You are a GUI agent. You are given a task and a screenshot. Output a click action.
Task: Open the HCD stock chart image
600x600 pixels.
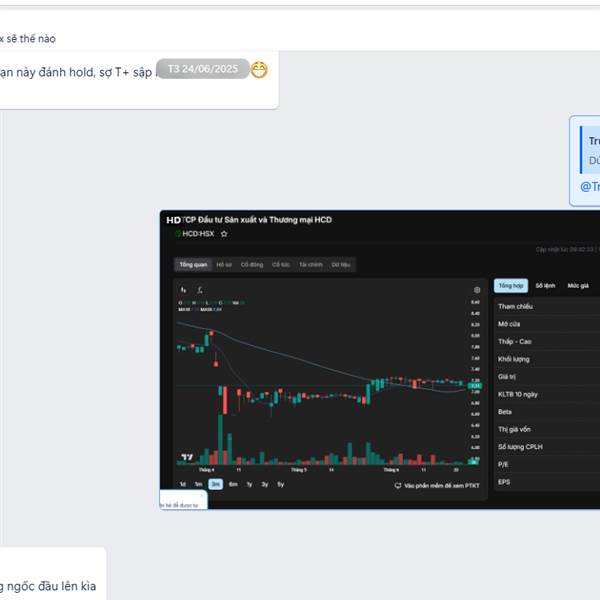pos(380,360)
